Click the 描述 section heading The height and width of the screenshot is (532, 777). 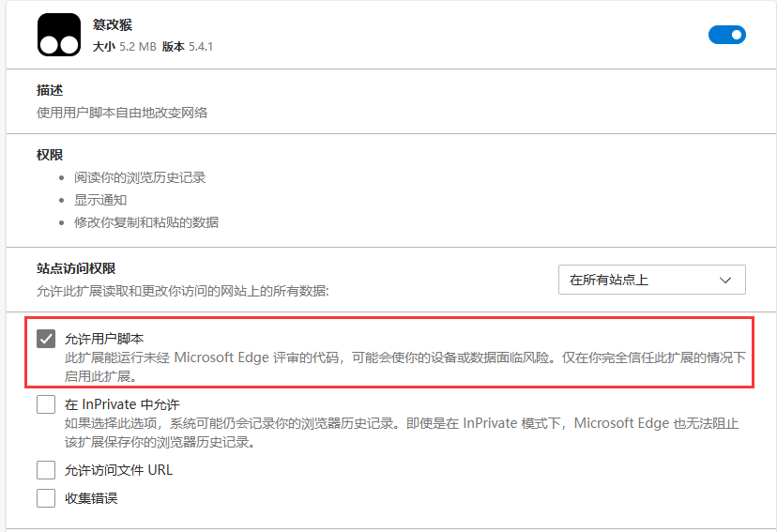[50, 90]
